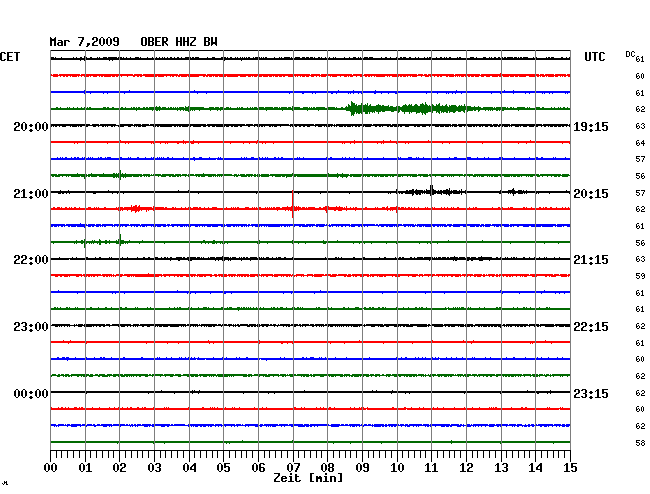
Task: Select minute tick label 06 on axis
Action: [258, 467]
